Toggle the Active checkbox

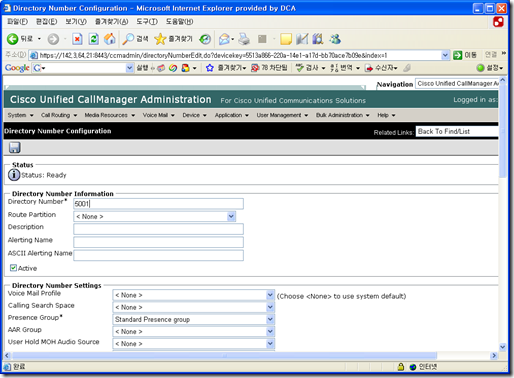coord(13,268)
